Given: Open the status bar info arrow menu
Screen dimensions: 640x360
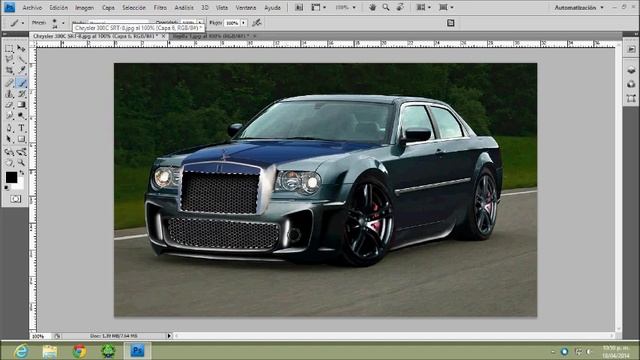Looking at the screenshot, I should click(x=169, y=336).
